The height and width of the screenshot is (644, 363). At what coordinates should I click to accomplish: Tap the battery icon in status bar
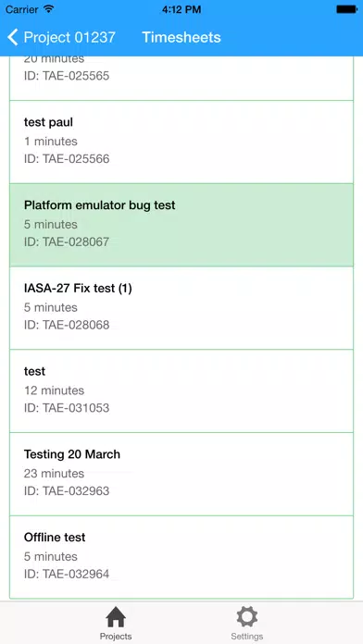347,9
